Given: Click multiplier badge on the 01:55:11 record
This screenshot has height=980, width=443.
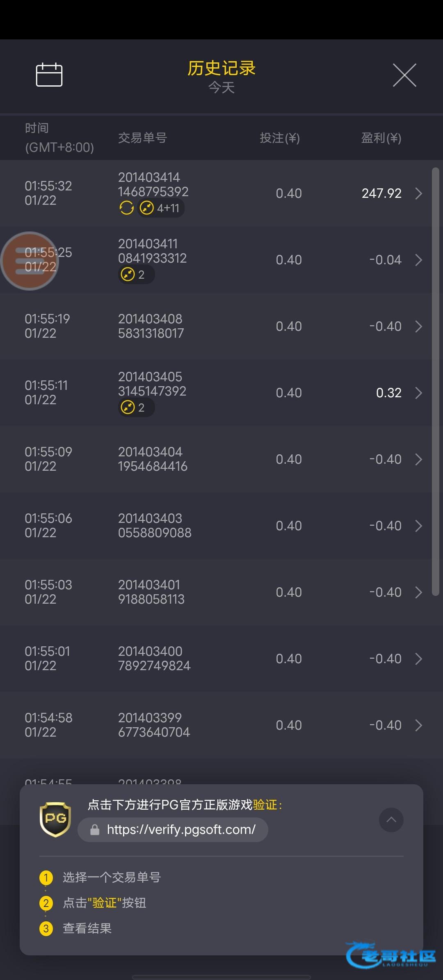Looking at the screenshot, I should 136,408.
